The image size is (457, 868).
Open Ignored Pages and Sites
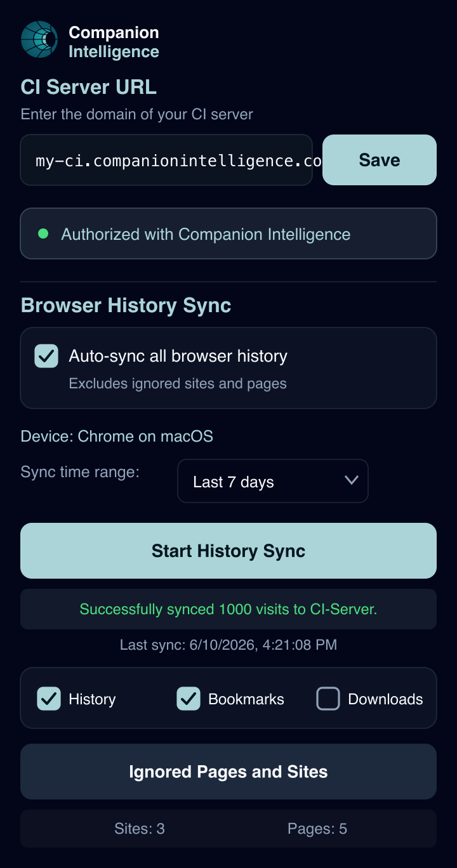click(228, 772)
